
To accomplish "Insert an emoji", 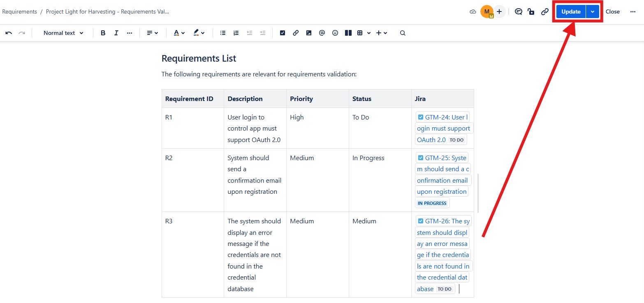I will click(335, 33).
